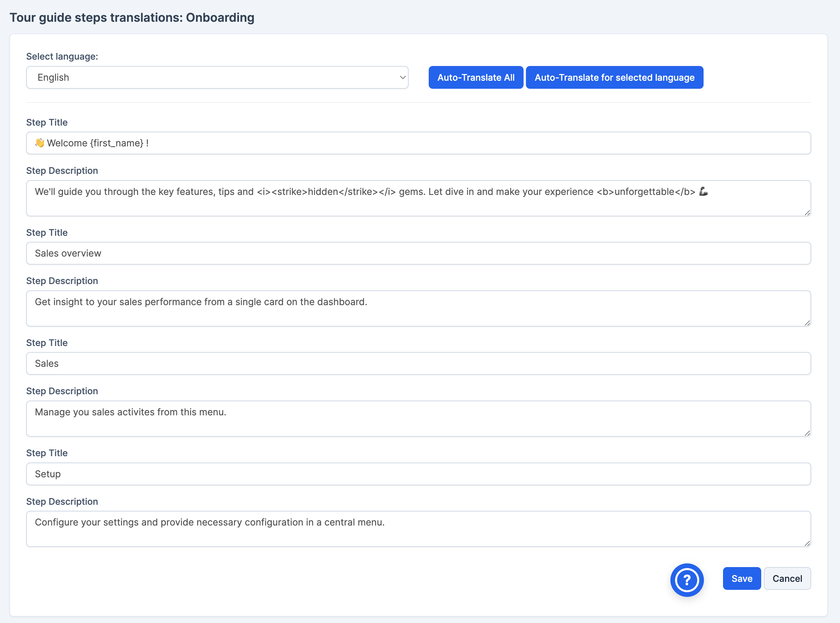This screenshot has width=840, height=623.
Task: Click the language dropdown chevron arrow
Action: 402,78
